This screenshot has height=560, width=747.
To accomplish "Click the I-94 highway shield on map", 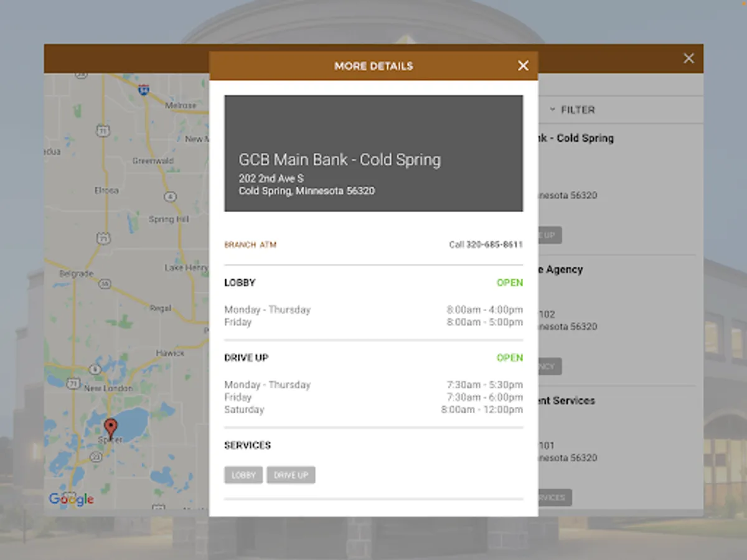I will (144, 90).
